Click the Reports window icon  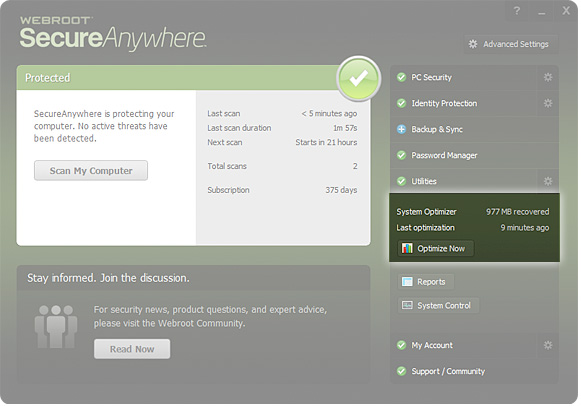click(x=407, y=282)
